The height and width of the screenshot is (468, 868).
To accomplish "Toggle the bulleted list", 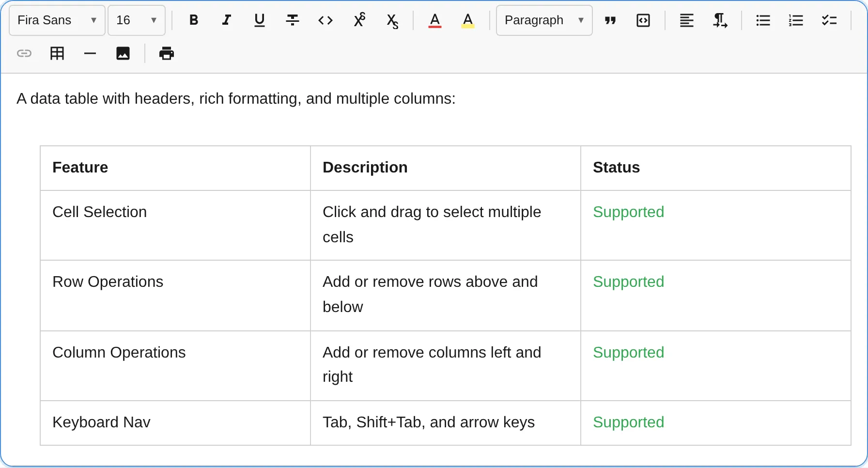I will [x=763, y=20].
